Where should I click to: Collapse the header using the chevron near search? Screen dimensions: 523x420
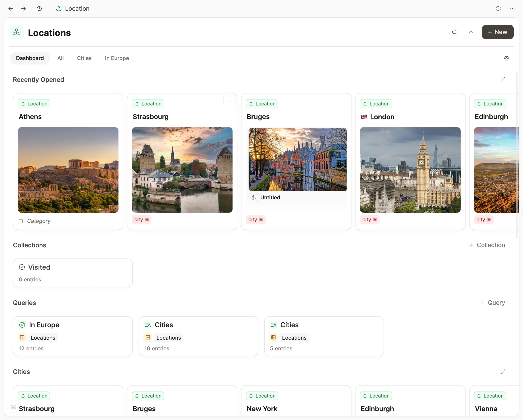point(471,32)
